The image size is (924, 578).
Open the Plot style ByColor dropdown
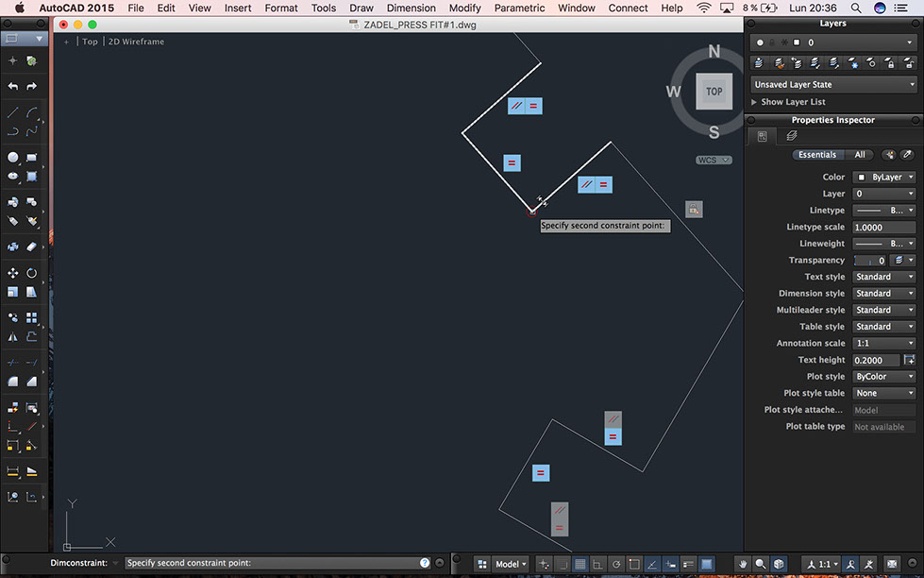pyautogui.click(x=884, y=376)
